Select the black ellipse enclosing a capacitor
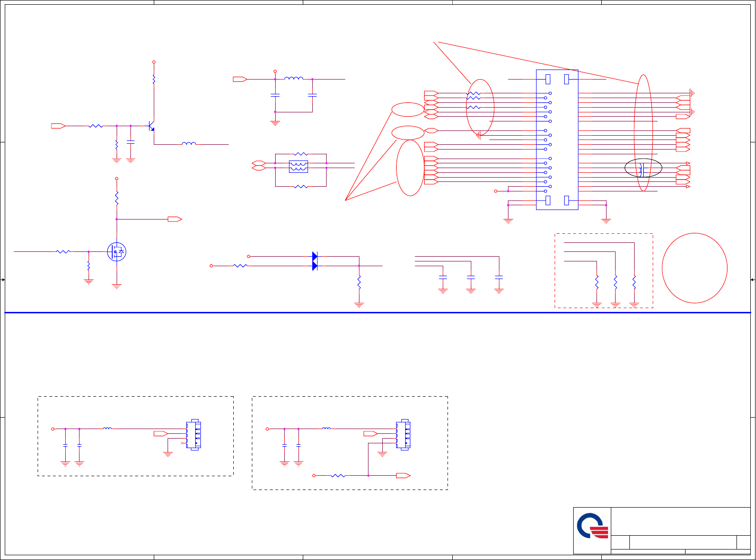756x560 pixels. click(x=643, y=168)
